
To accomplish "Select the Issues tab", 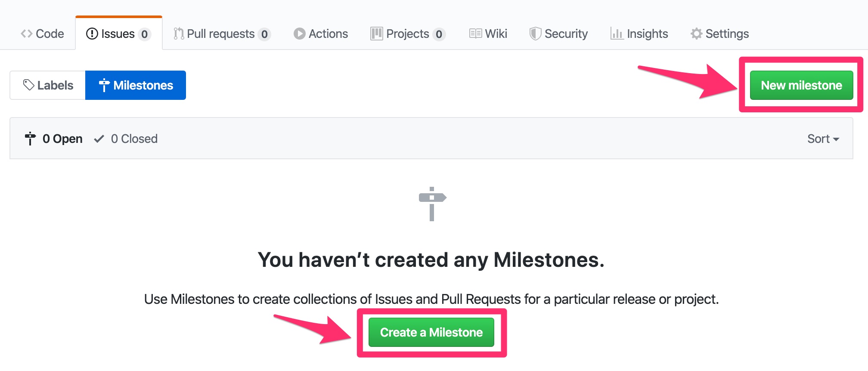I will (x=118, y=34).
